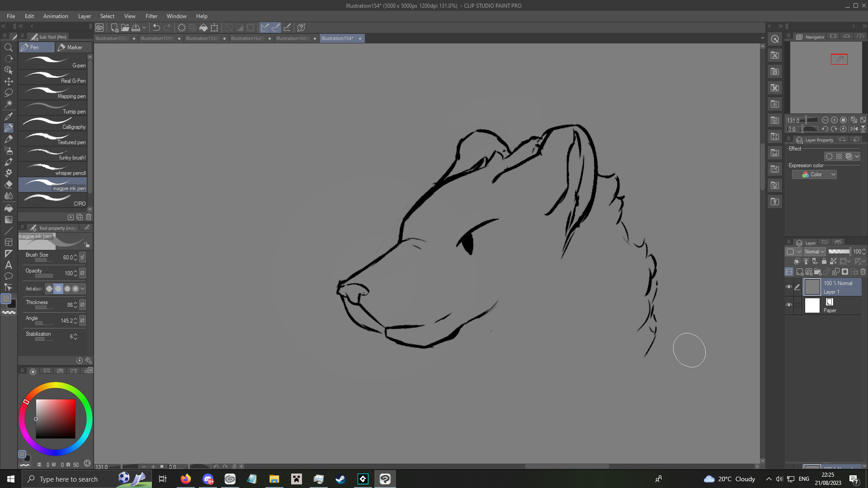Select the Move layer tool
This screenshot has width=868, height=488.
point(8,81)
